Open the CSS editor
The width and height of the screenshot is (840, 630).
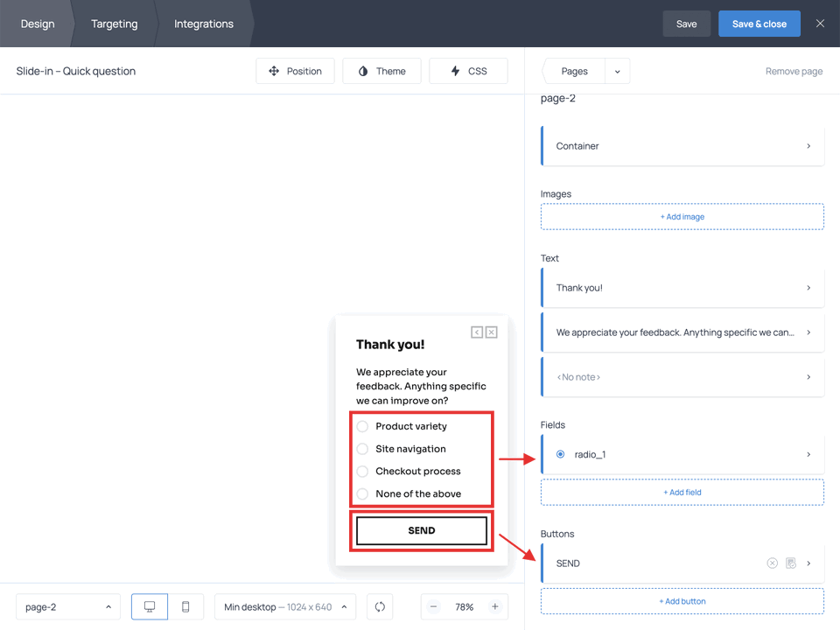[468, 71]
